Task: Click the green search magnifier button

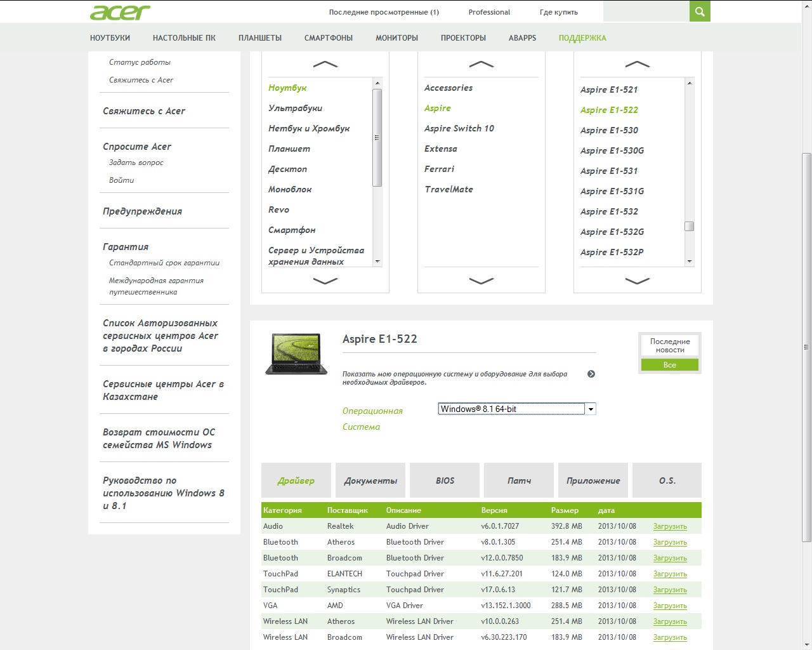Action: click(700, 11)
